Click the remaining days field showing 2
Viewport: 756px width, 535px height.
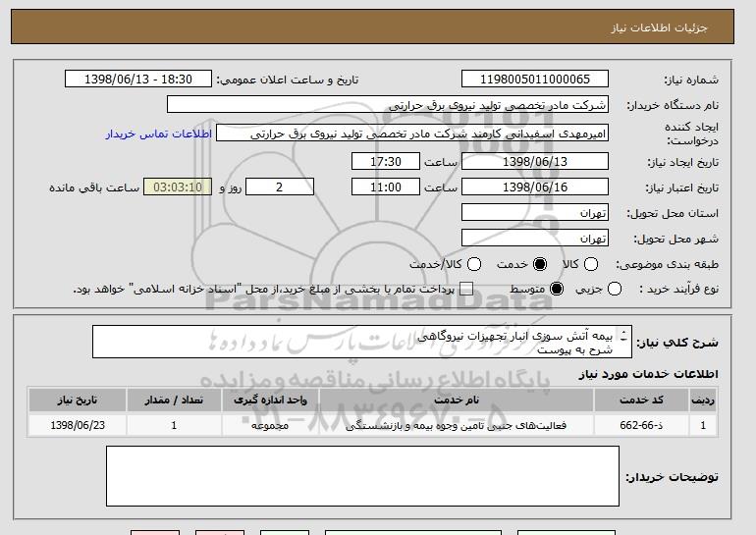[x=280, y=187]
